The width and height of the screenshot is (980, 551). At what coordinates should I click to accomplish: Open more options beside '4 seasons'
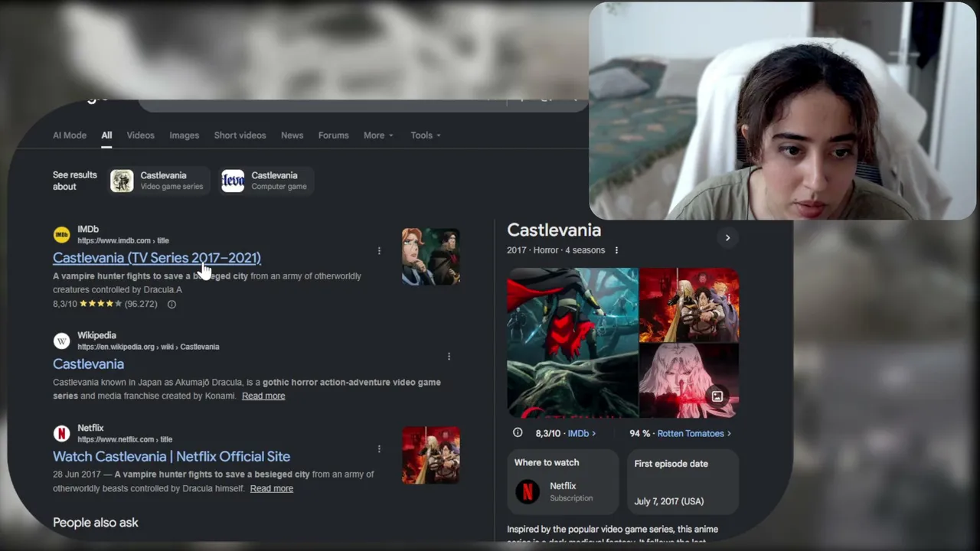pos(616,250)
